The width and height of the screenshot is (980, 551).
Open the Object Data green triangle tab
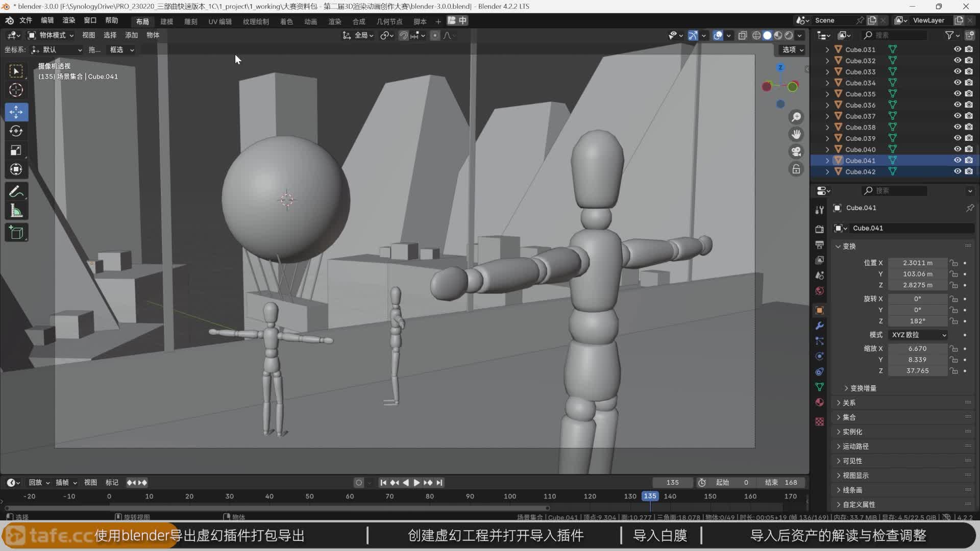(819, 387)
